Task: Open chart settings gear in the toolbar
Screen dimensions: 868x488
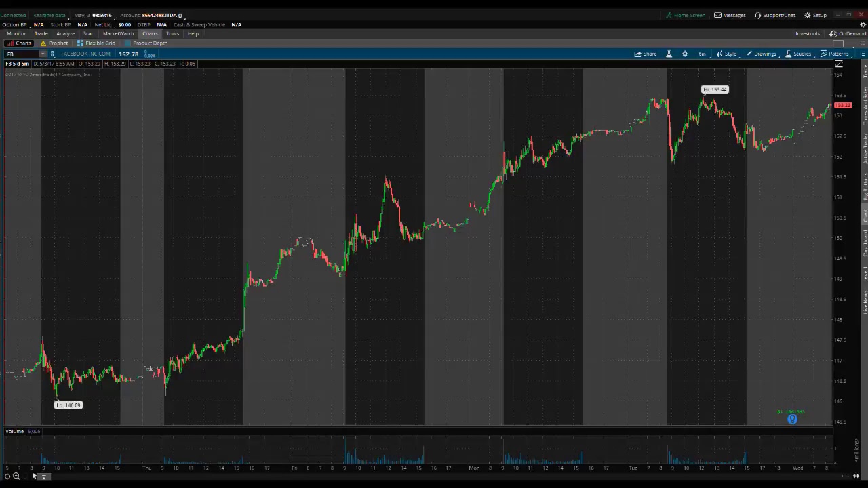Action: point(685,54)
